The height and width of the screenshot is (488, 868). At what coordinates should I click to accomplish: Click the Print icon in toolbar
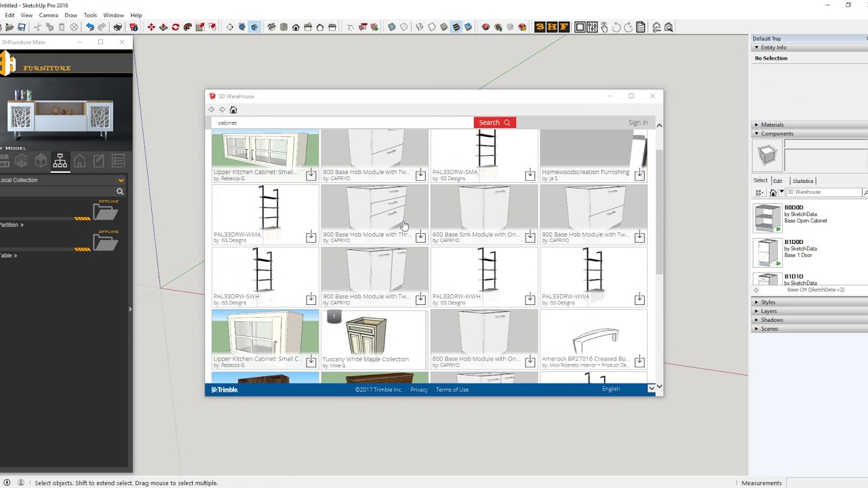(118, 27)
